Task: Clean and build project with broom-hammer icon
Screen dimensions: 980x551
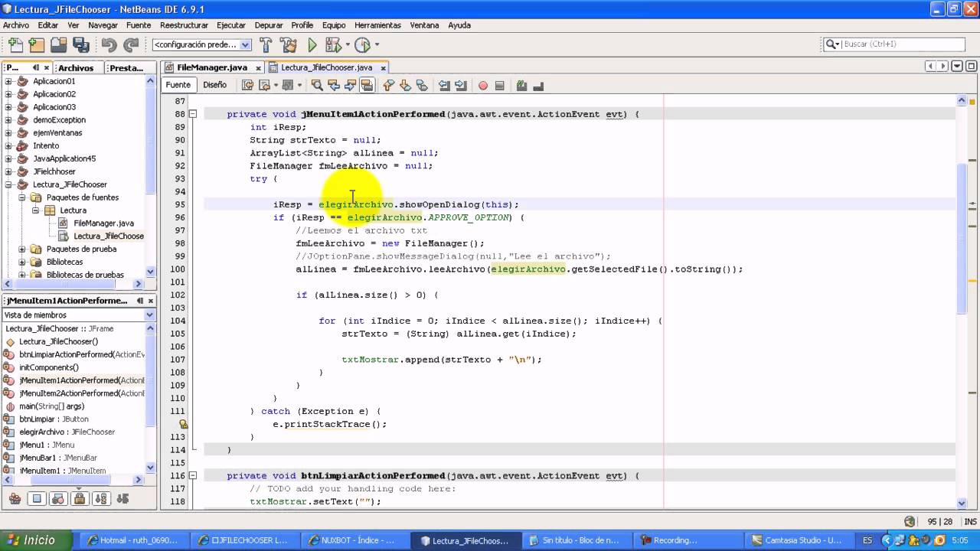Action: tap(289, 44)
